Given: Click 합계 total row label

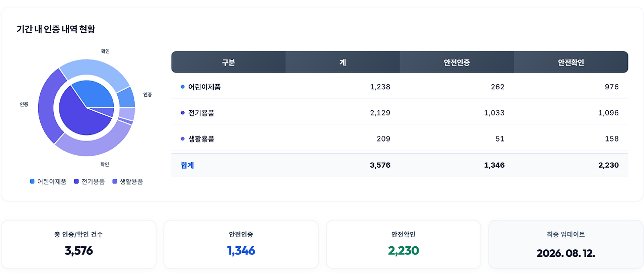Looking at the screenshot, I should (187, 165).
